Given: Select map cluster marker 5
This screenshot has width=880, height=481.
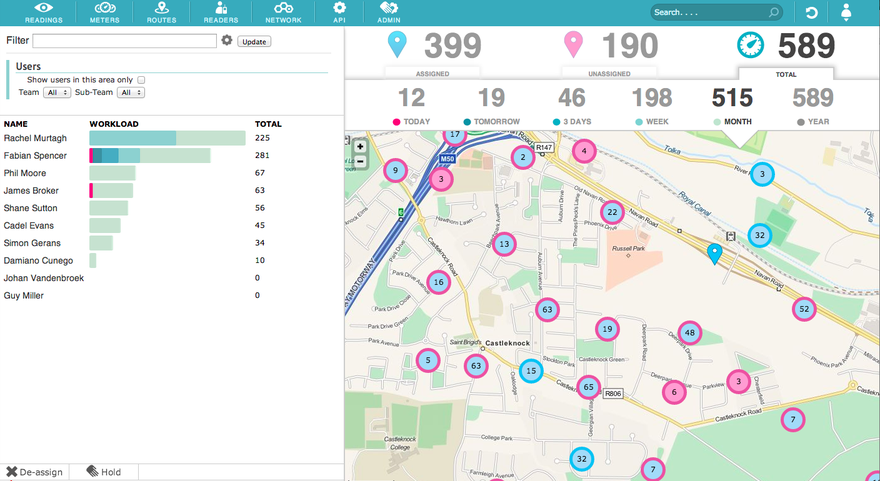Looking at the screenshot, I should coord(428,360).
